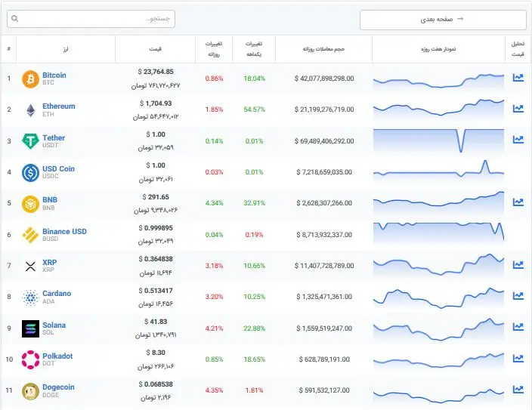Viewport: 532px width, 410px height.
Task: Click the Polkadot coin logo
Action: [x=30, y=359]
